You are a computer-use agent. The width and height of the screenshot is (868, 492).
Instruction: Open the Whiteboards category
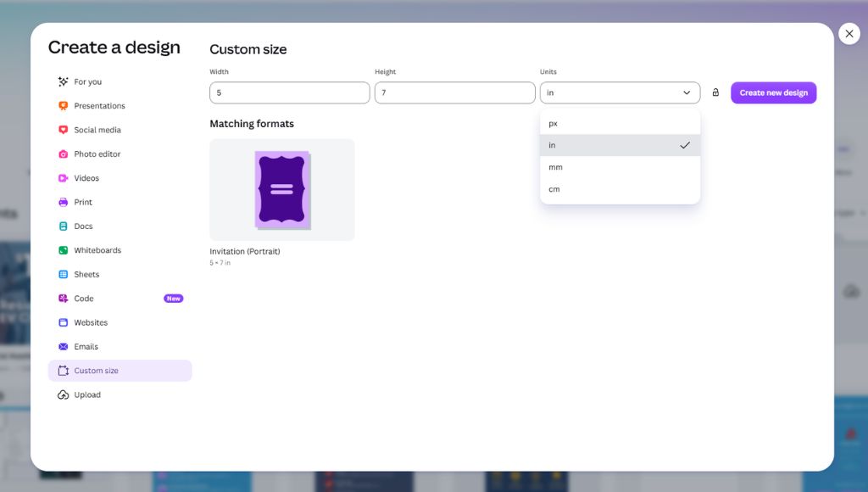pyautogui.click(x=120, y=250)
